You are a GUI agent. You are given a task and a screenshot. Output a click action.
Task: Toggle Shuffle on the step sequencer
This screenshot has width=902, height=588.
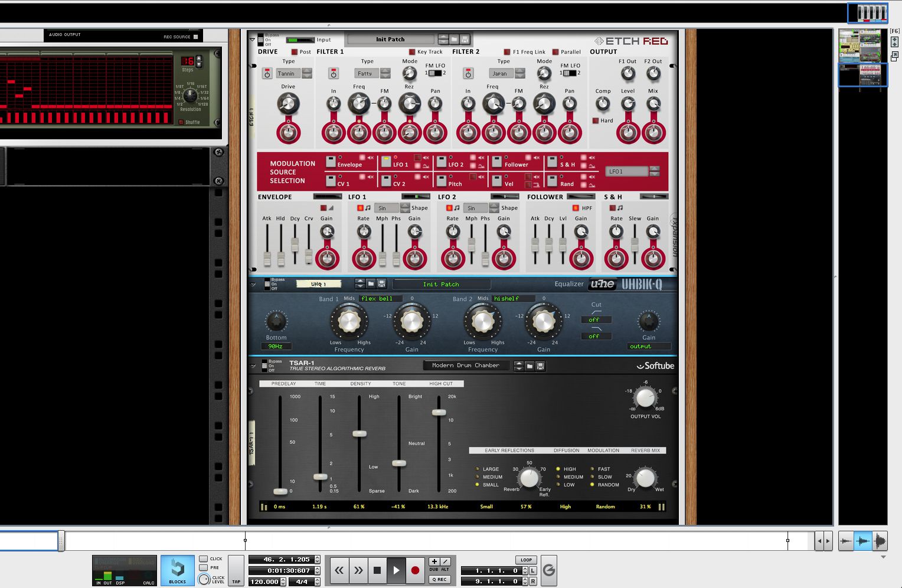pos(181,122)
